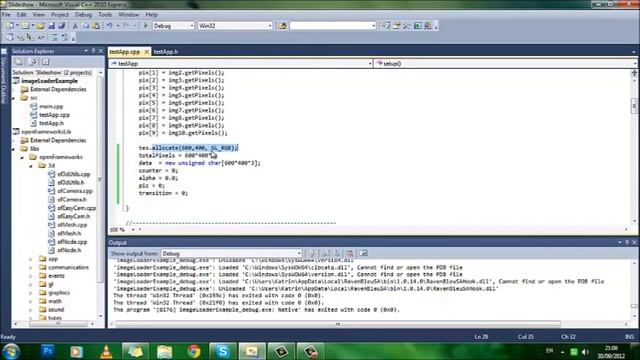
Task: Select testApp.h in Solution Explorer tree
Action: (51, 123)
